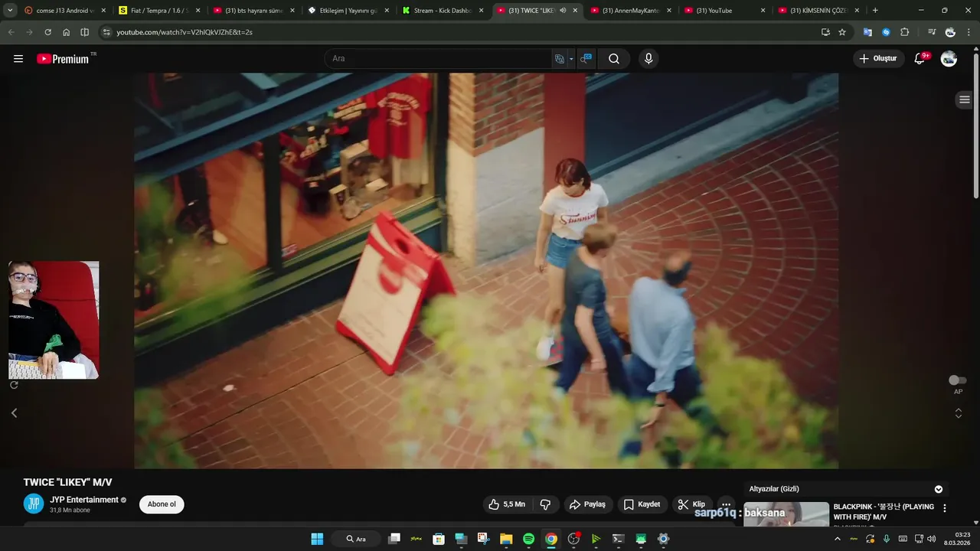The width and height of the screenshot is (980, 551).
Task: Like the video with 5,5 Mn
Action: [x=507, y=504]
